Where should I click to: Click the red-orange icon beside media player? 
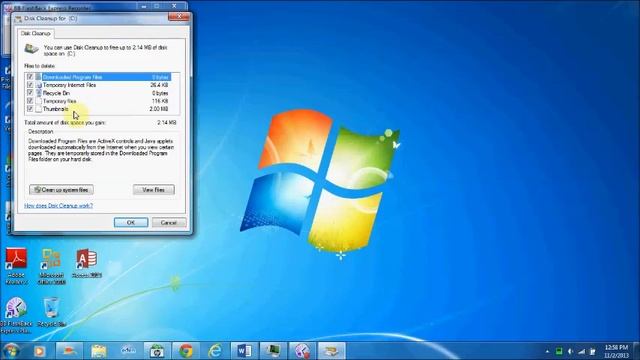(x=69, y=351)
